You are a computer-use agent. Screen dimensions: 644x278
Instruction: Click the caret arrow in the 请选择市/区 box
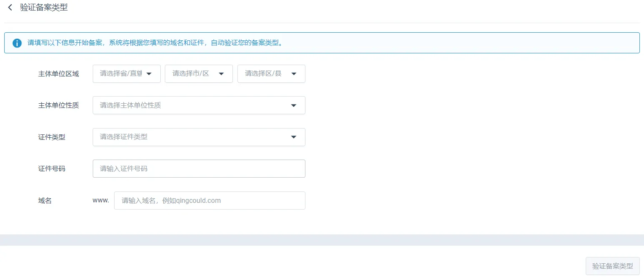[221, 74]
